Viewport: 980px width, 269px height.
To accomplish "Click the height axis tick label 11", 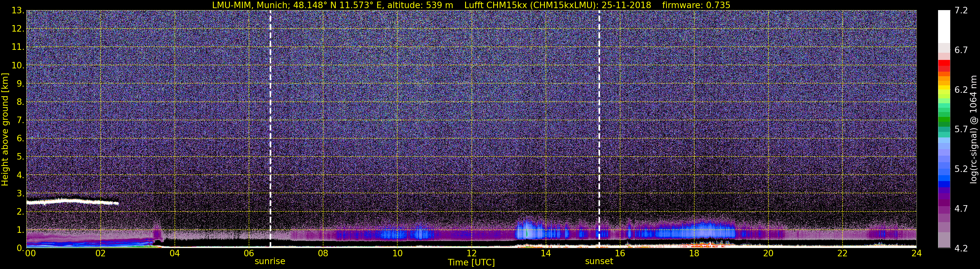I will tap(18, 47).
